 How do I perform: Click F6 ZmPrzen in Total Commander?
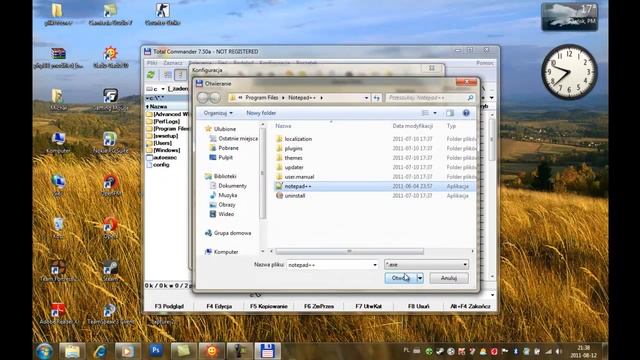click(x=319, y=306)
